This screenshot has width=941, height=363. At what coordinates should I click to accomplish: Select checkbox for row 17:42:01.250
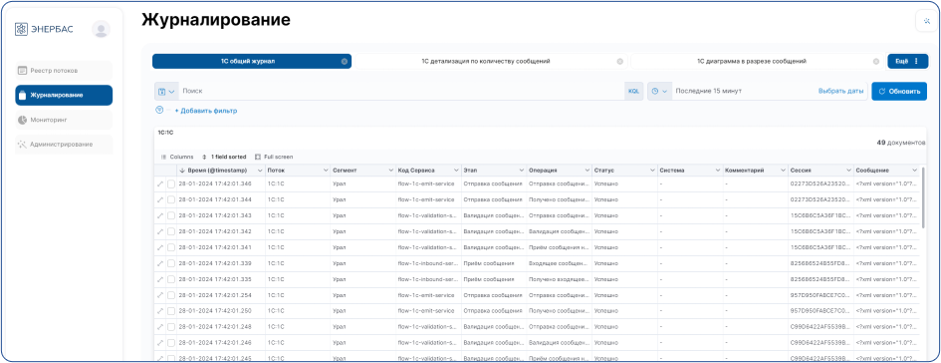tap(171, 311)
